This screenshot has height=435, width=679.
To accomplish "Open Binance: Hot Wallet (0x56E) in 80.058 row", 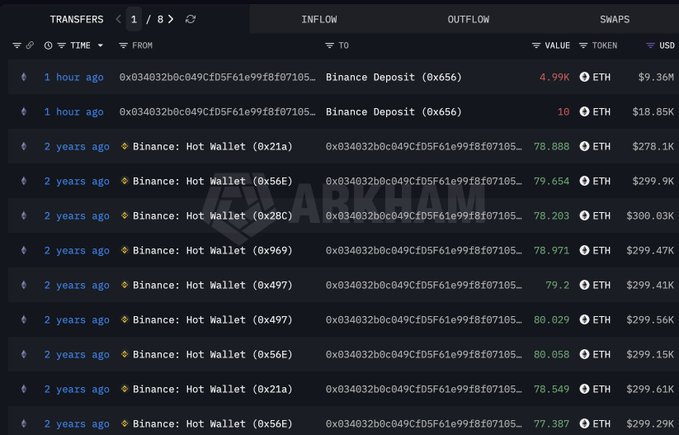I will click(x=212, y=354).
